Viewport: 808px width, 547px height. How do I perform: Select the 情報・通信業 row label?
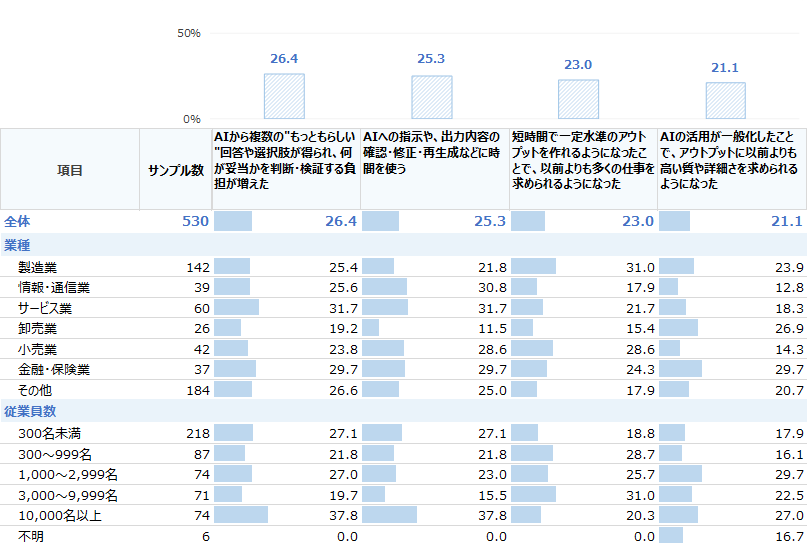coord(54,287)
